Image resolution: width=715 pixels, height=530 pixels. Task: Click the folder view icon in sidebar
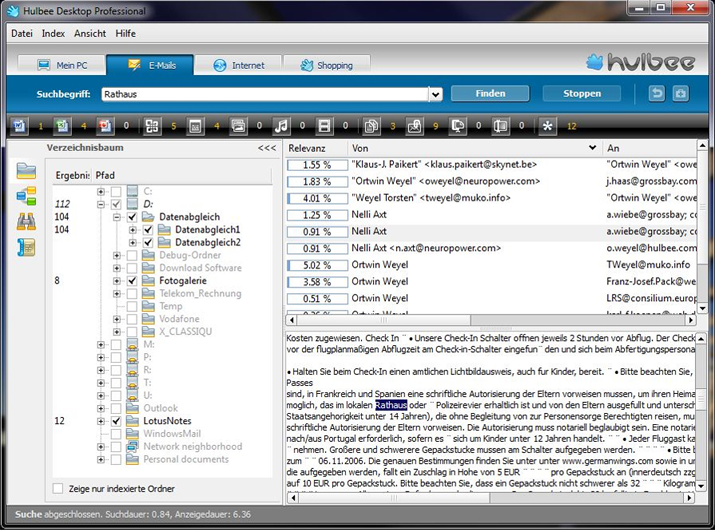pyautogui.click(x=26, y=170)
